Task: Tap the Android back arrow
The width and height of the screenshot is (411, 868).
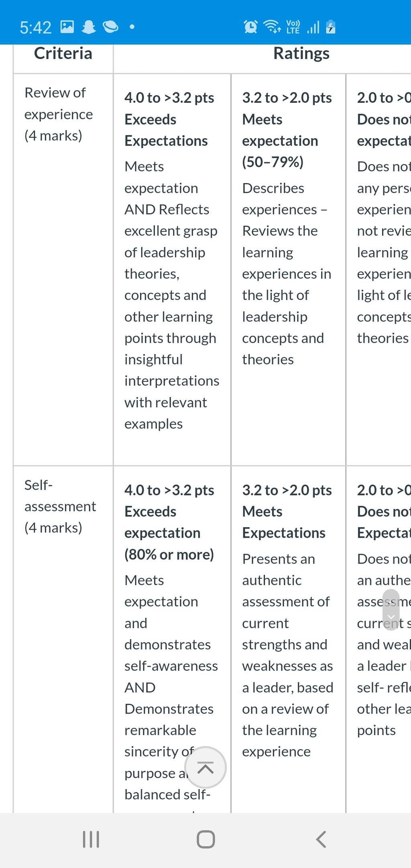Action: coord(321,839)
